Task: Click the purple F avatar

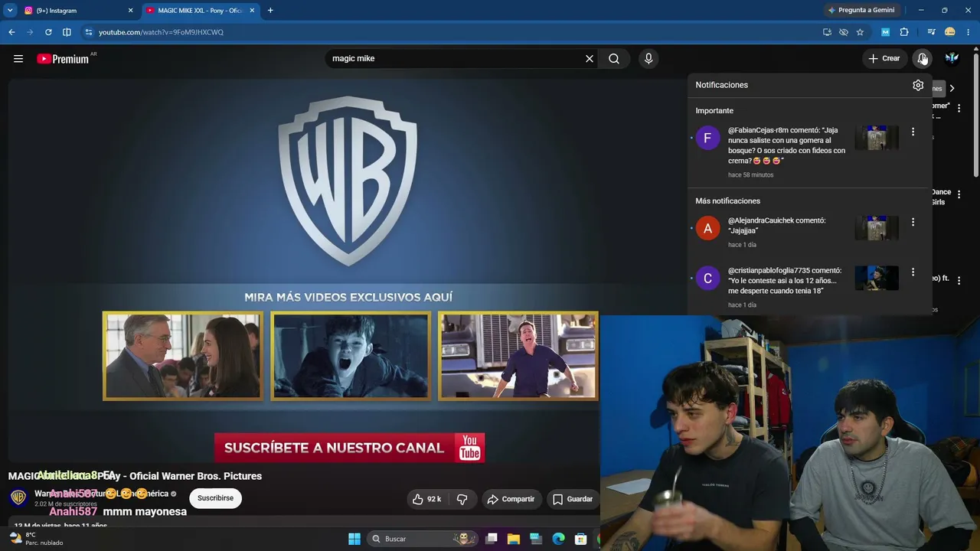Action: point(707,138)
